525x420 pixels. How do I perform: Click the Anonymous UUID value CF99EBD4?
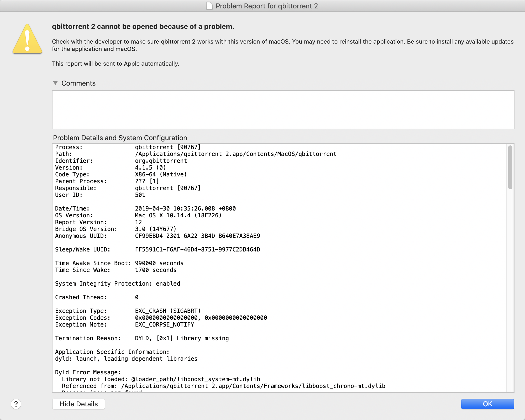(x=197, y=236)
